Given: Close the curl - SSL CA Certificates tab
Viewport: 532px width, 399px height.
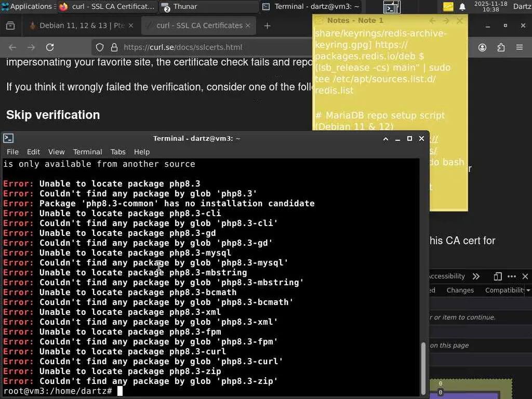Looking at the screenshot, I should pos(248,25).
